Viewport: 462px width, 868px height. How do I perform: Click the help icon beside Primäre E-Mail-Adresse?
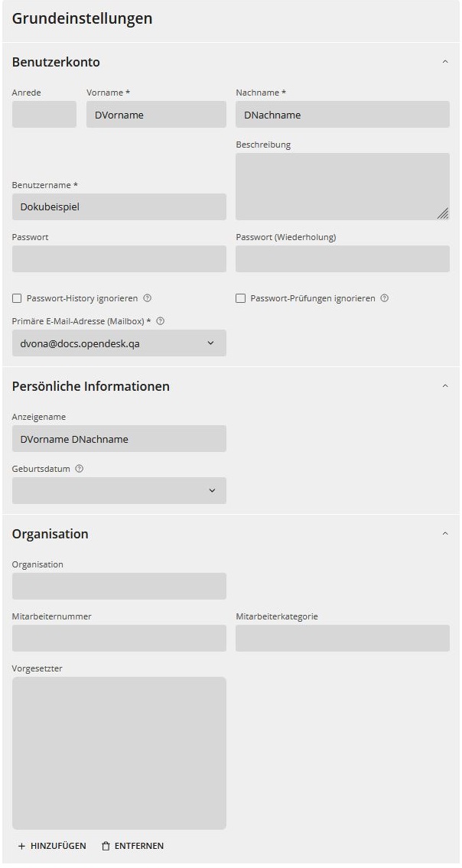pyautogui.click(x=159, y=320)
